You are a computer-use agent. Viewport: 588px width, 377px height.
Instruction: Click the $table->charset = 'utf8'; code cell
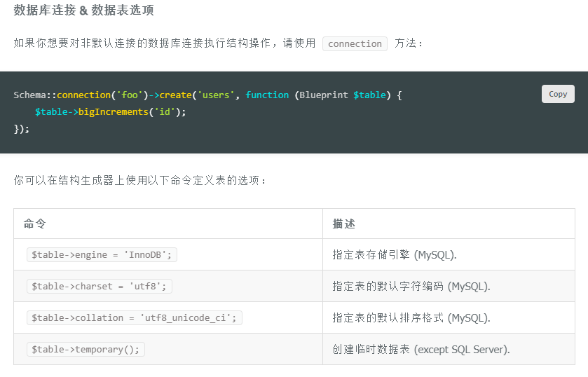(x=100, y=286)
